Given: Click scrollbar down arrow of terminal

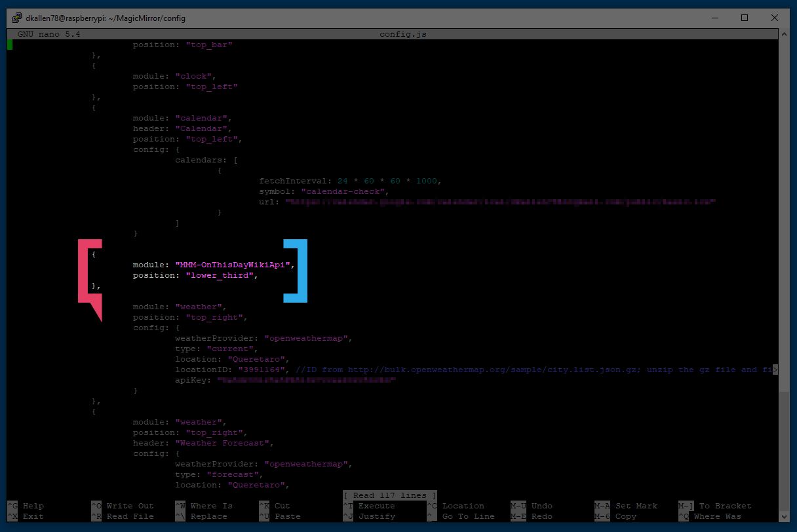Looking at the screenshot, I should (x=785, y=516).
